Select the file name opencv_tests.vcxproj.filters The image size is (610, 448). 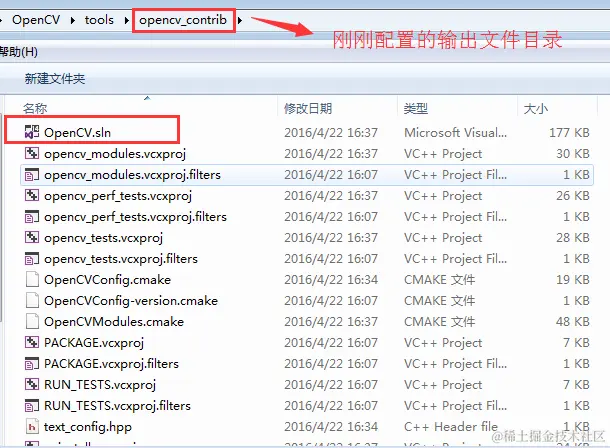[121, 259]
